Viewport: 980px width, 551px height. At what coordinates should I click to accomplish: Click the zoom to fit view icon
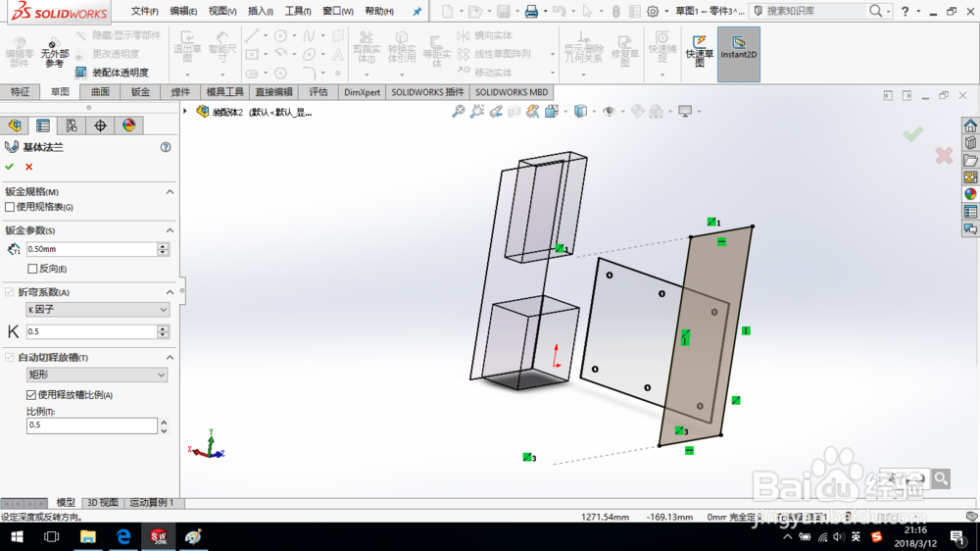point(458,112)
